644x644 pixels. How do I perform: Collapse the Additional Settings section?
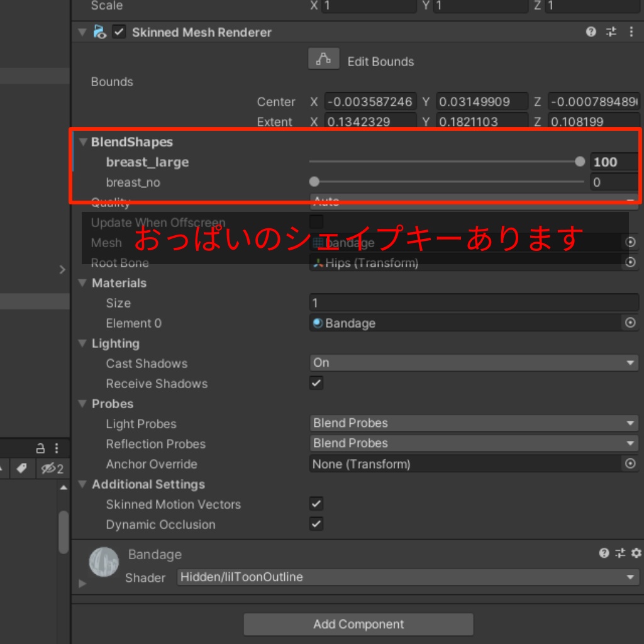coord(82,484)
